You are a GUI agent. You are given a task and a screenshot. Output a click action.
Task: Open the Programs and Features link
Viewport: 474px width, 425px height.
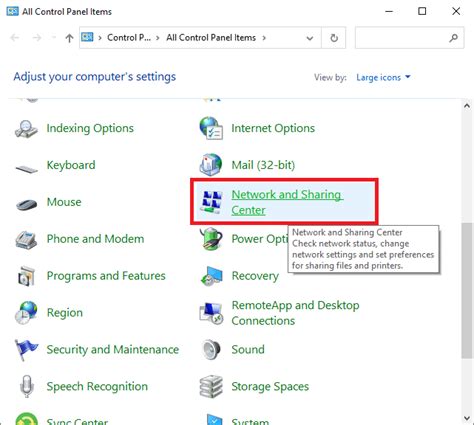106,276
